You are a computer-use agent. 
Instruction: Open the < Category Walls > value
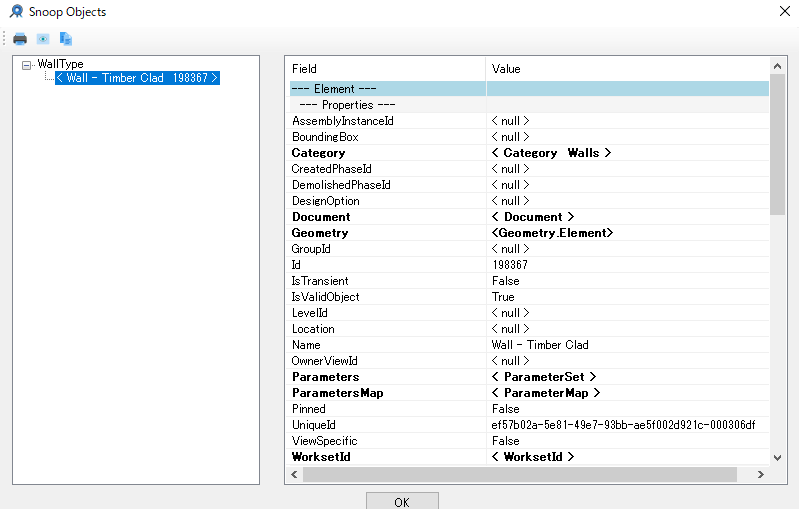551,153
